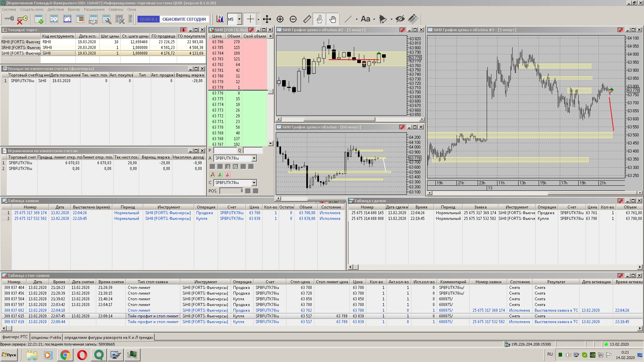Image resolution: width=644 pixels, height=362 pixels.
Task: Click the ОБНОВИТЕ СЕГОДНЯ update banner
Action: point(184,19)
